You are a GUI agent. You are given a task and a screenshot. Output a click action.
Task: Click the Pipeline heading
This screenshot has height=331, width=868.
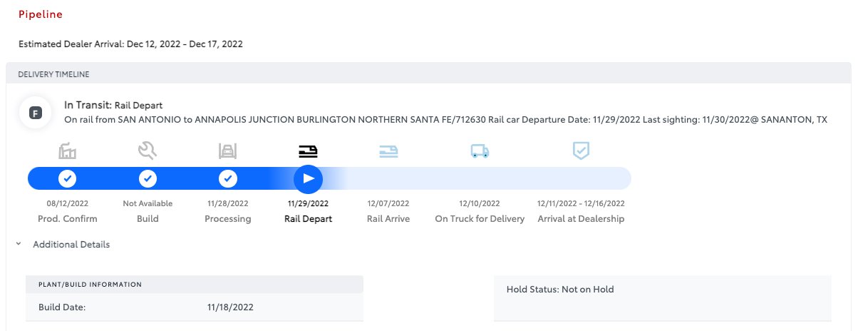40,14
